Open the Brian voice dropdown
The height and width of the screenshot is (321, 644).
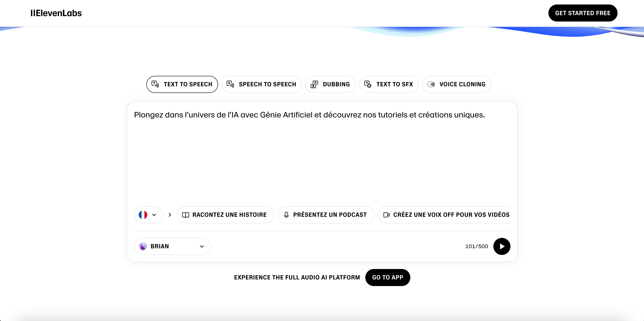tap(172, 246)
